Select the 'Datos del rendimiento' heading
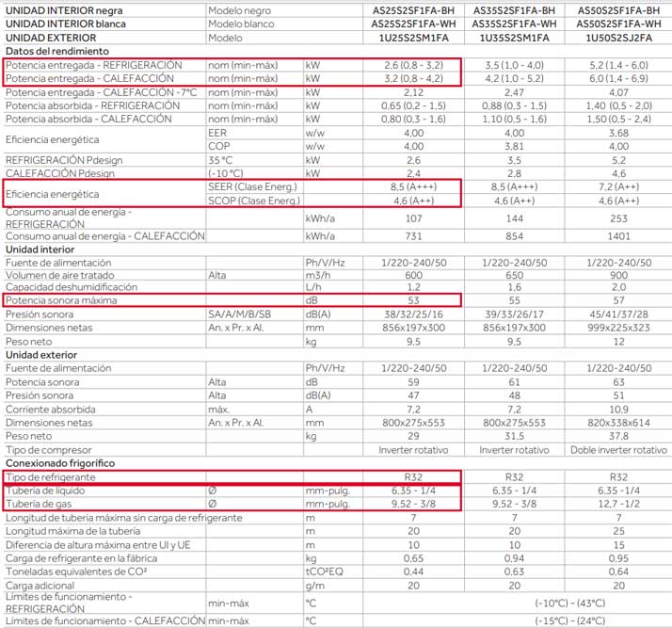The height and width of the screenshot is (628, 672). point(57,52)
